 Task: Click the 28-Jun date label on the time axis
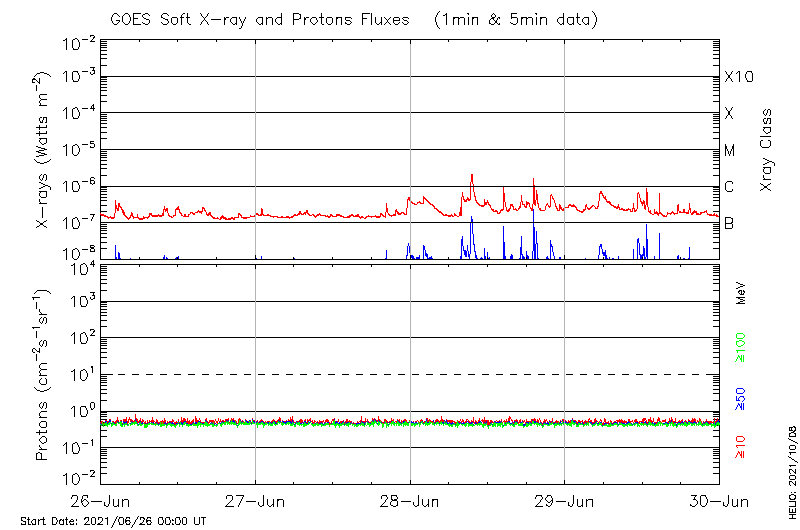(x=410, y=499)
